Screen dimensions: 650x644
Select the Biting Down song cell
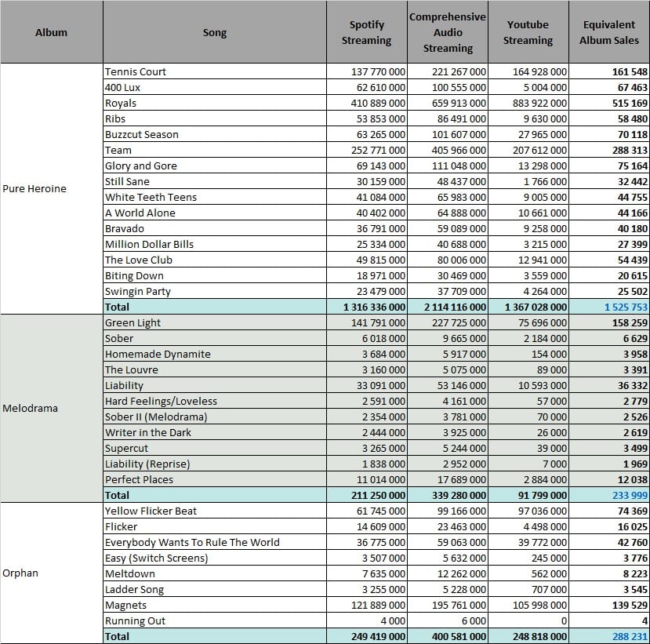[x=215, y=276]
